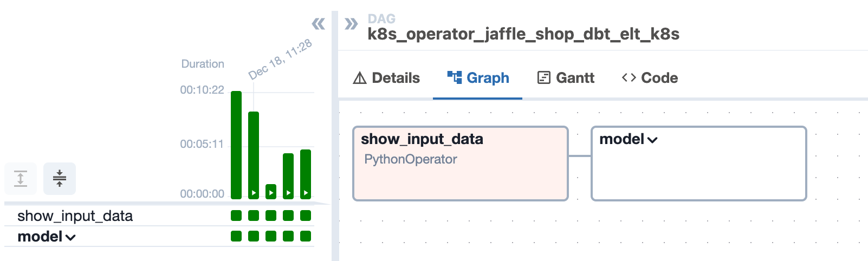Screen dimensions: 868x261
Task: Click the double-right chevron beside DAG title
Action: pyautogui.click(x=351, y=24)
